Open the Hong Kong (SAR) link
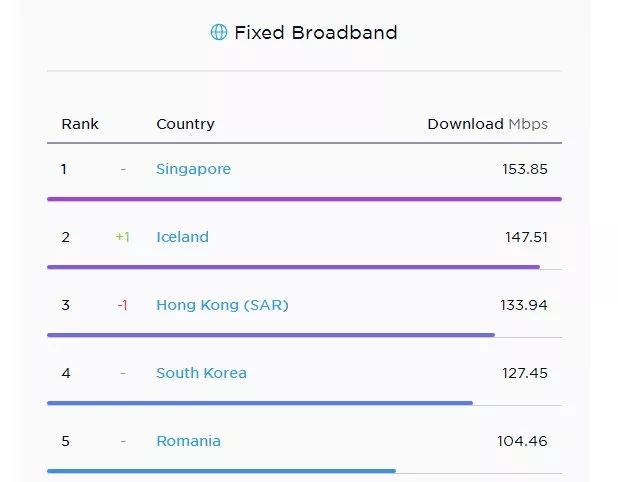Image resolution: width=618 pixels, height=482 pixels. coord(222,305)
